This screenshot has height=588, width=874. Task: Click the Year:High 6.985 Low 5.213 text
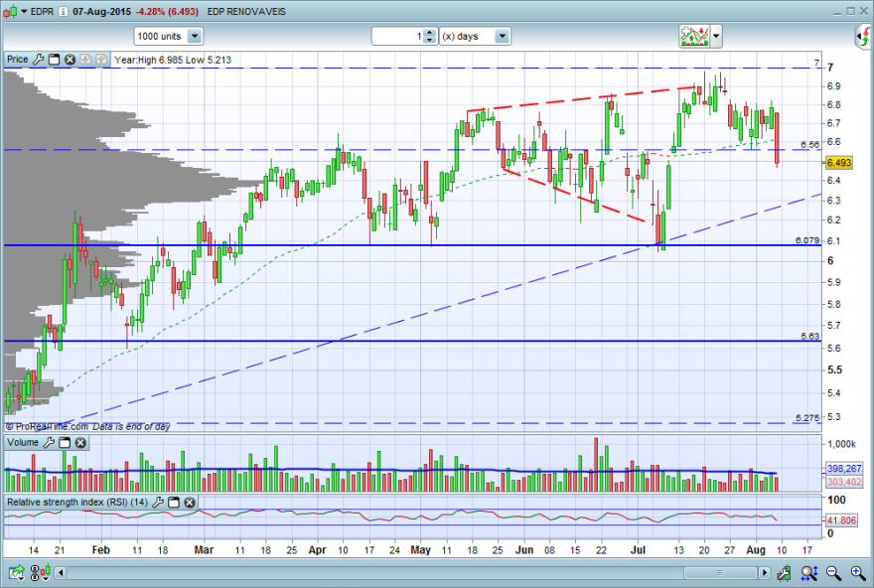tap(173, 60)
